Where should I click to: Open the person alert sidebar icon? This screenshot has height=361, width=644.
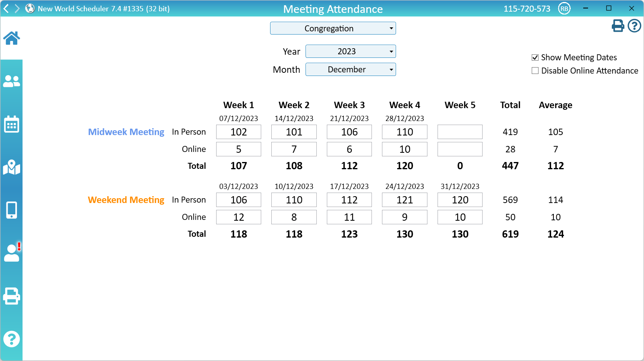point(12,253)
